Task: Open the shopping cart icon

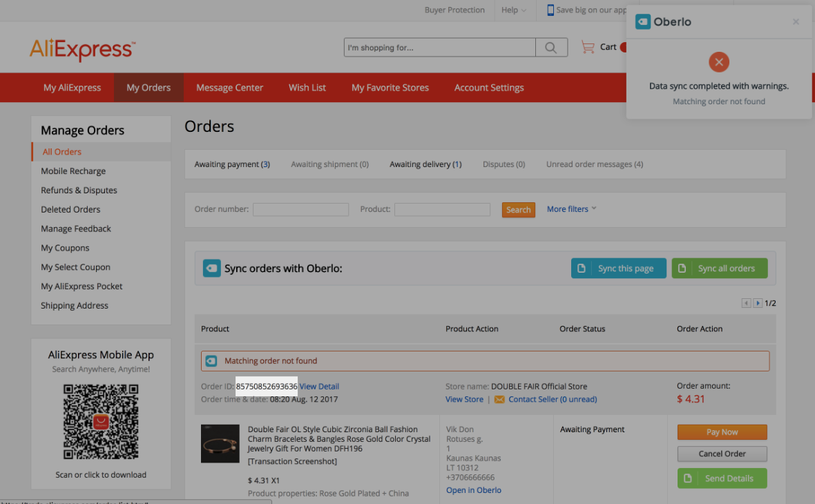Action: [x=588, y=47]
